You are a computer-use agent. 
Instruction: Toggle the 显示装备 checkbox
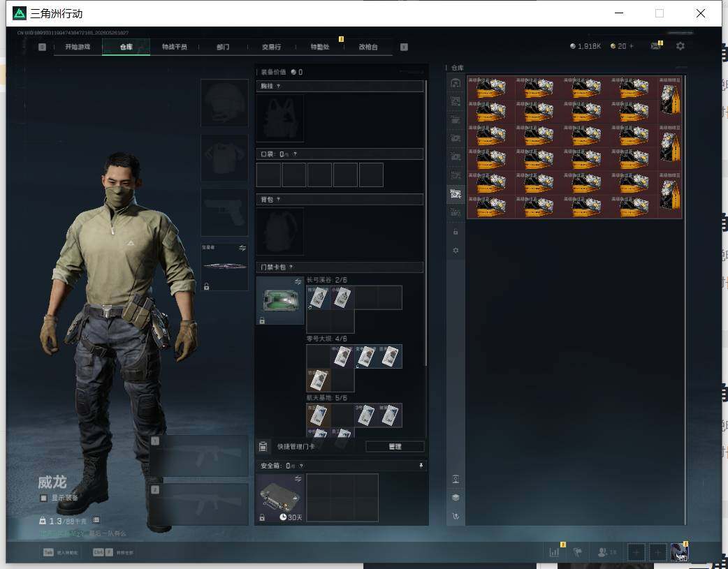[43, 498]
